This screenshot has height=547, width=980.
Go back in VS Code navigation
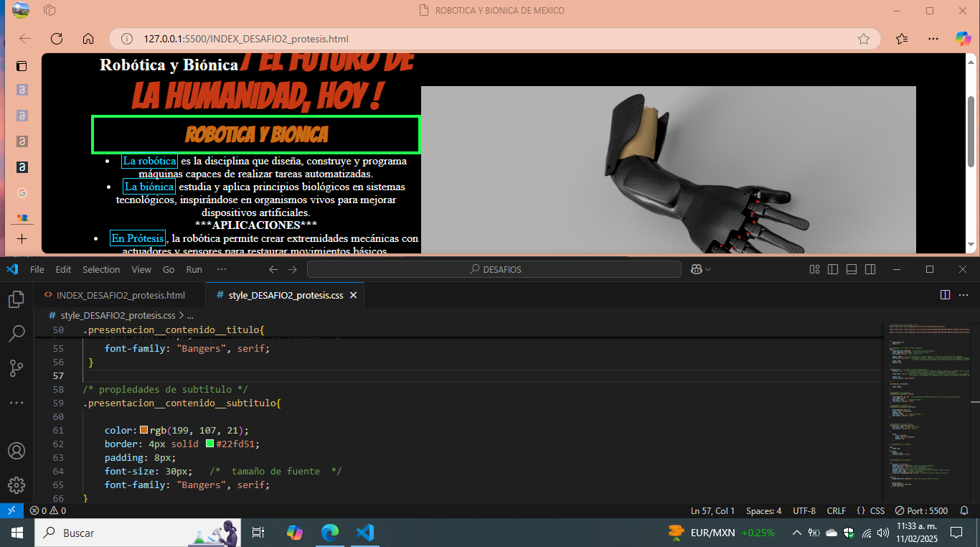[x=273, y=269]
